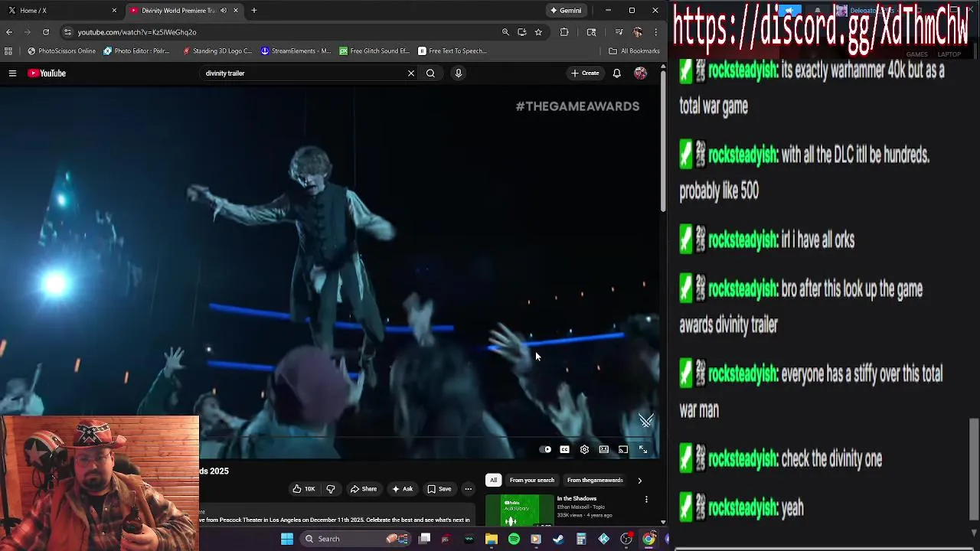Screen dimensions: 980x551
Task: Expand the All Bookmarks folder
Action: tap(634, 51)
